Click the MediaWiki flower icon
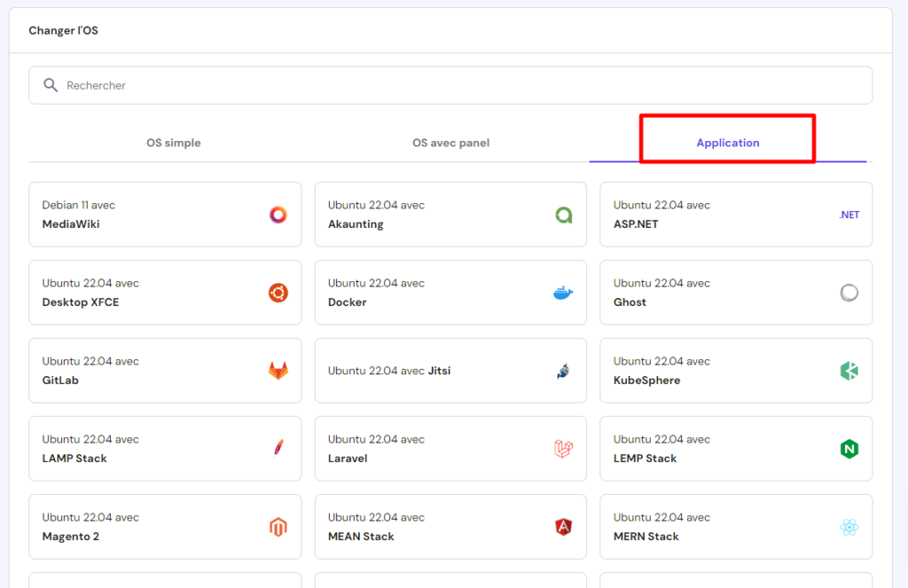Image resolution: width=908 pixels, height=588 pixels. point(278,215)
